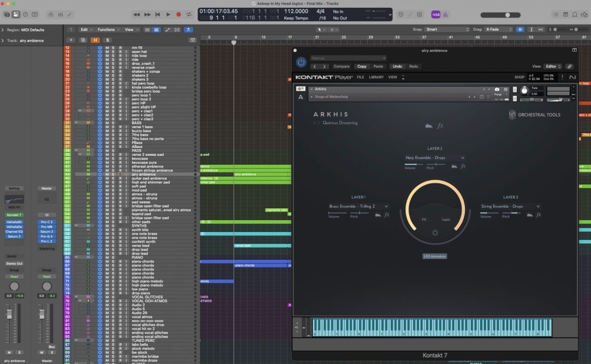Screen dimensions: 591x364
Task: Click the LFO Animation button
Action: click(435, 256)
